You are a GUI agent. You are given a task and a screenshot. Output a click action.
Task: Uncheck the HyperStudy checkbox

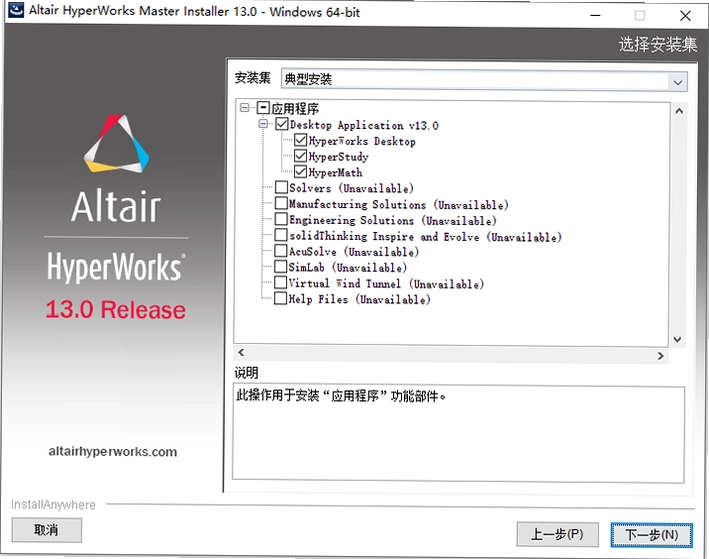[300, 156]
